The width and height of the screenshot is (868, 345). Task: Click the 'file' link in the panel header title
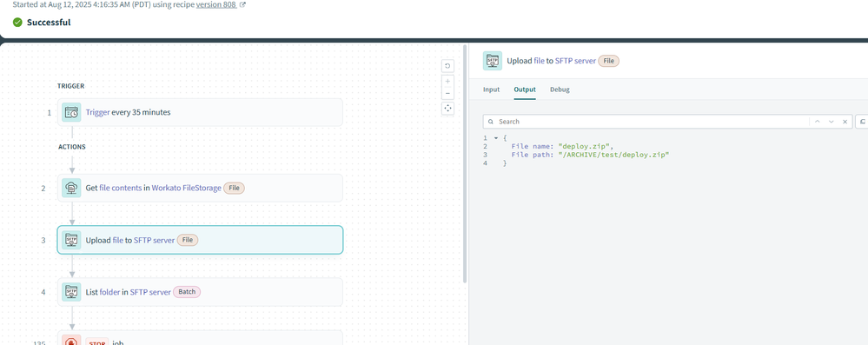(539, 61)
